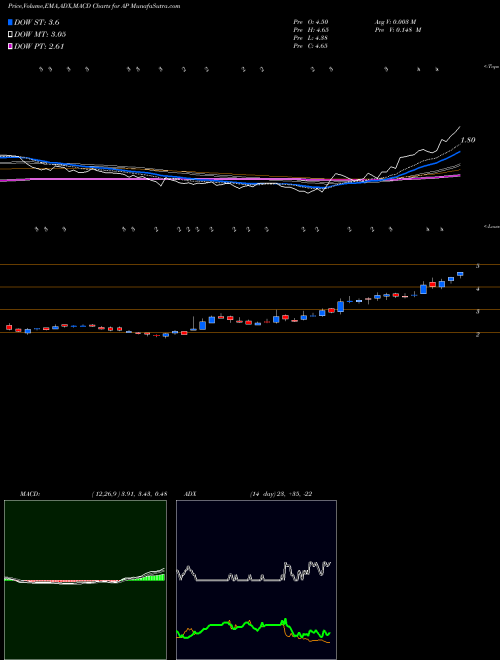
Task: Click the 1.80 value label on EMA chart
Action: [x=468, y=140]
